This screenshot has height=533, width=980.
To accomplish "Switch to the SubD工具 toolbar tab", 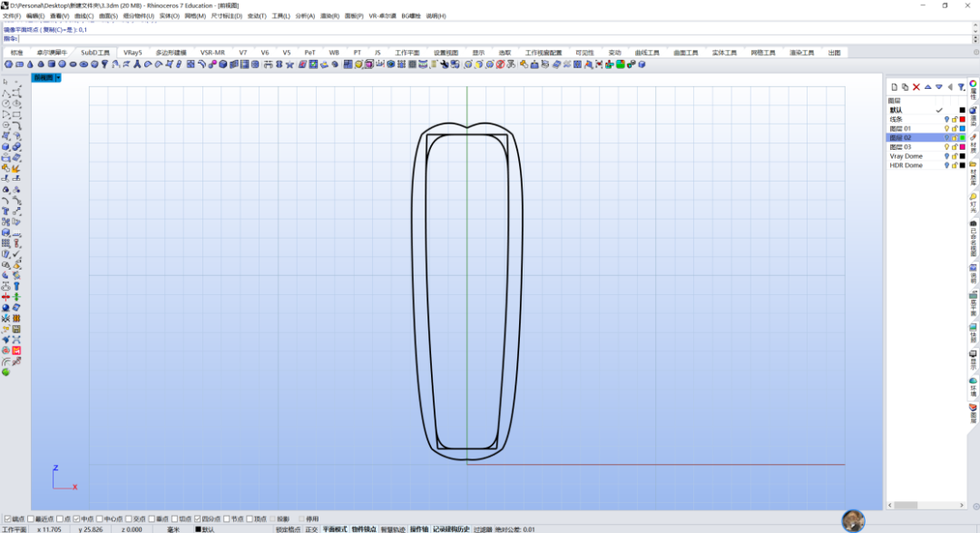I will [95, 53].
